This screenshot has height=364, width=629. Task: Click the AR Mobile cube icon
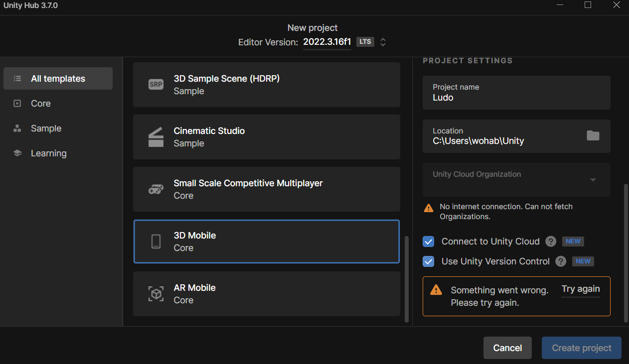tap(156, 294)
